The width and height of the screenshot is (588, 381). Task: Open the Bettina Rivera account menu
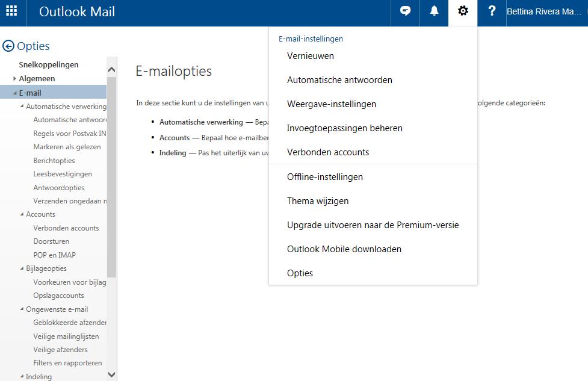tap(544, 11)
